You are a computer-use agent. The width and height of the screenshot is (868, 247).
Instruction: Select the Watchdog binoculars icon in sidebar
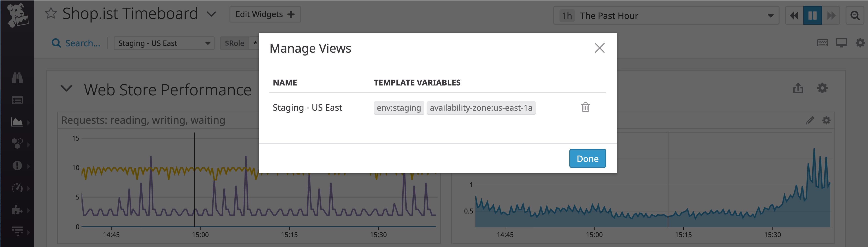(18, 78)
